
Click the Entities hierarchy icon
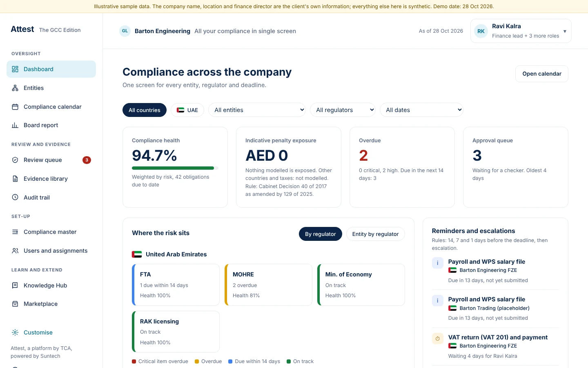tap(15, 88)
